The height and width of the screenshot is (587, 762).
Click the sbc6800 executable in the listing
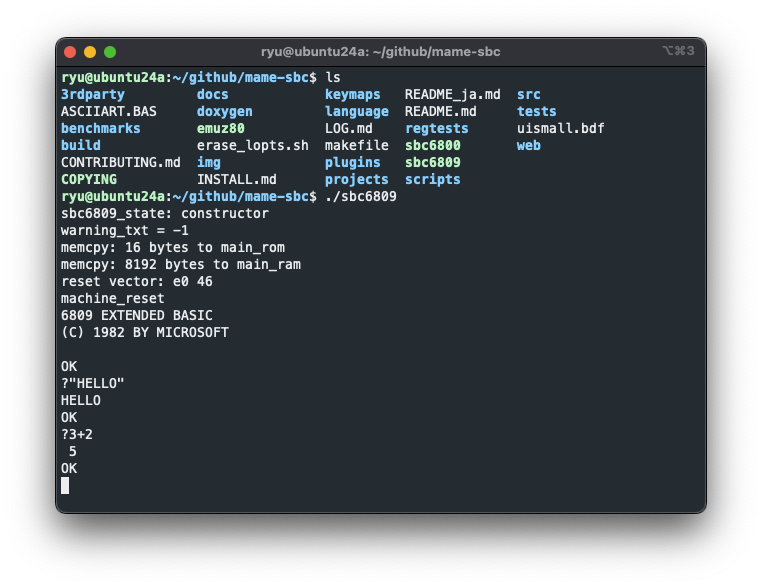click(x=433, y=145)
